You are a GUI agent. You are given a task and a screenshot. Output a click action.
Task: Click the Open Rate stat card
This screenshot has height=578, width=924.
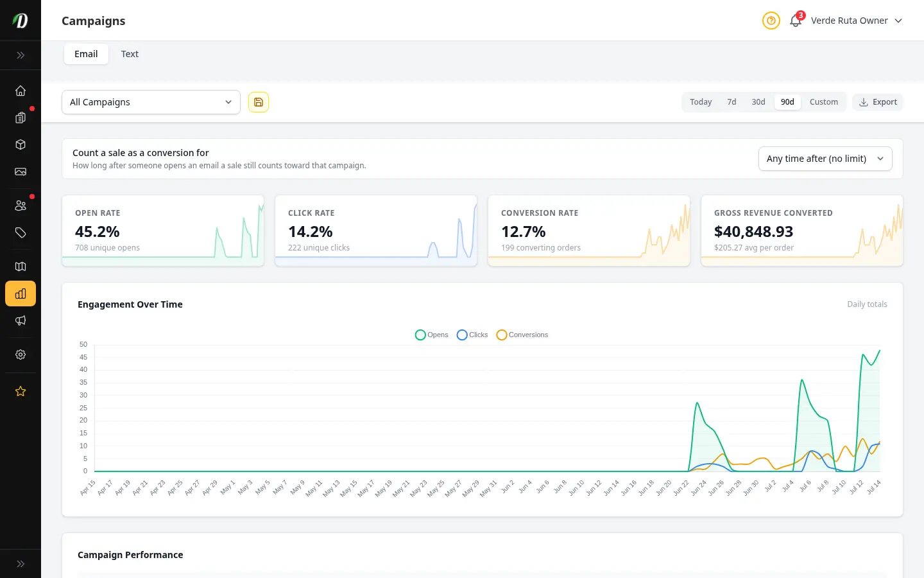[163, 231]
